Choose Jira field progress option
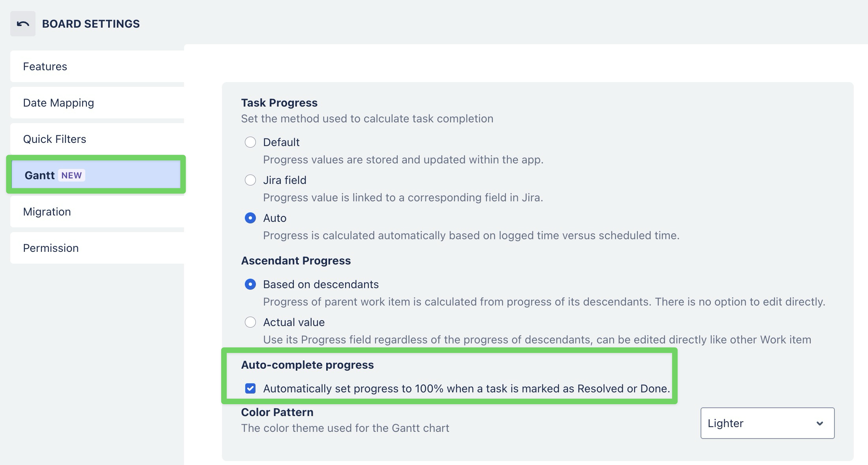Viewport: 868px width, 465px height. coord(250,180)
